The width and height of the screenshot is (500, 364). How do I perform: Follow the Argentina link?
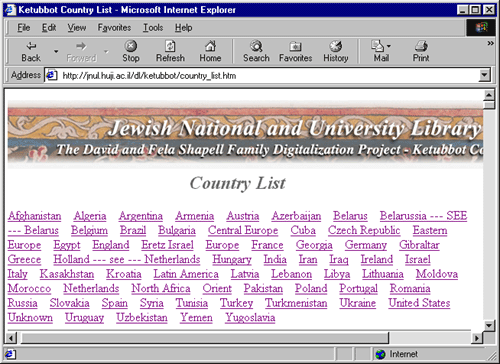[x=141, y=216]
